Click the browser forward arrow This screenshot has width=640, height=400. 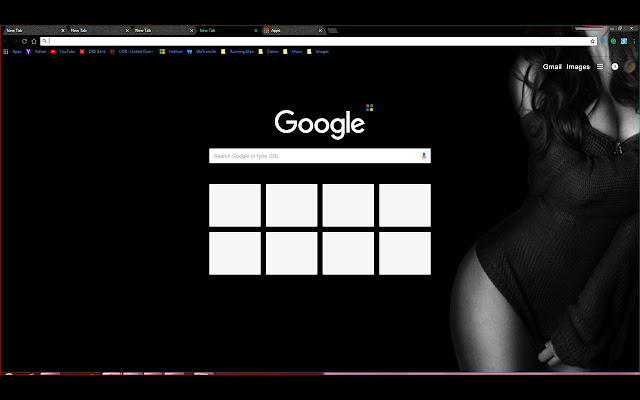15,41
